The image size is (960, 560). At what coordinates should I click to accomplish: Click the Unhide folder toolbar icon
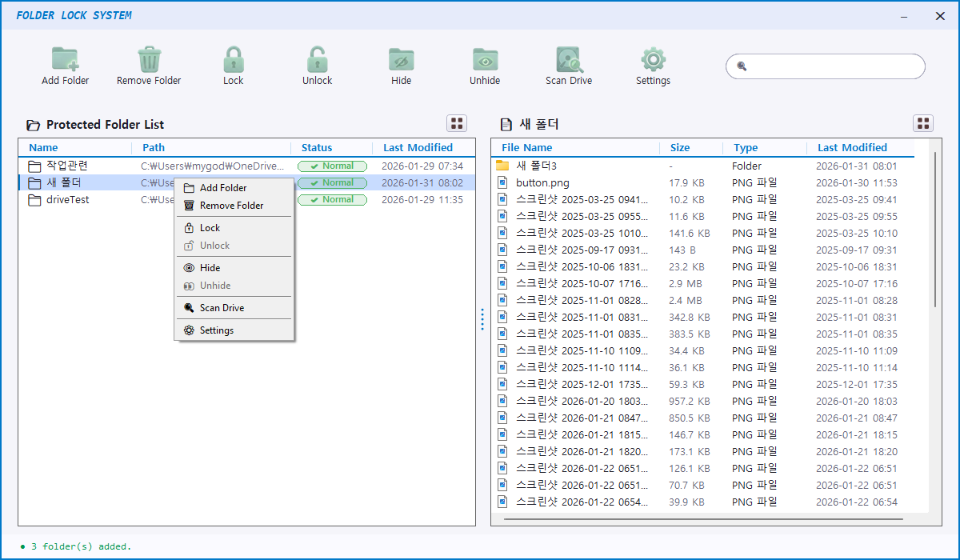[x=485, y=59]
